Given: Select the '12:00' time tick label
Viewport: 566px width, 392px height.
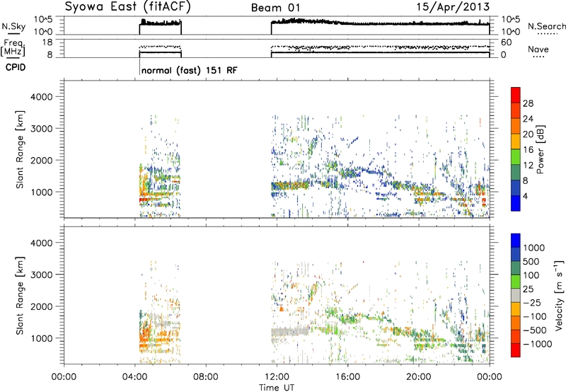Looking at the screenshot, I should [277, 377].
